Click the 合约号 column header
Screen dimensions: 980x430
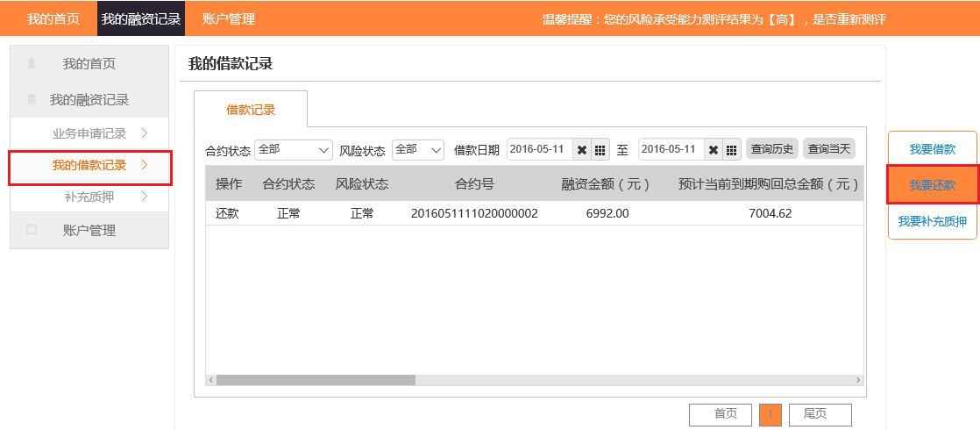click(474, 184)
